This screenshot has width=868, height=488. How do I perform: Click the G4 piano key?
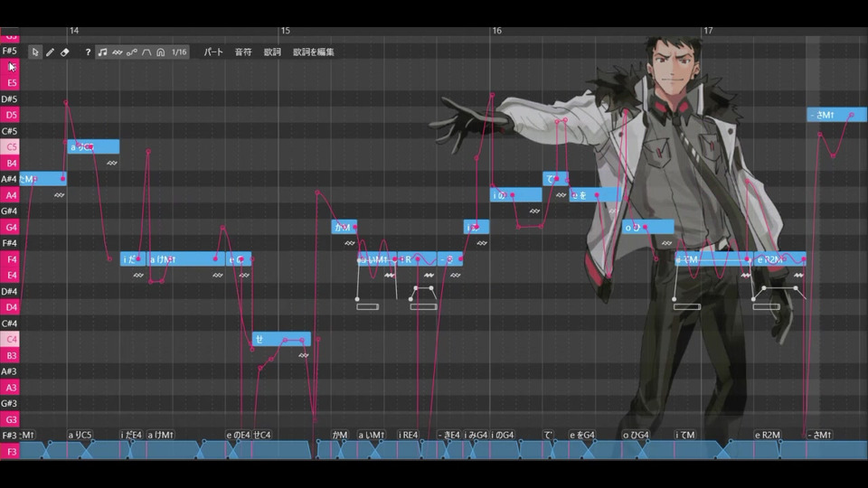(10, 227)
